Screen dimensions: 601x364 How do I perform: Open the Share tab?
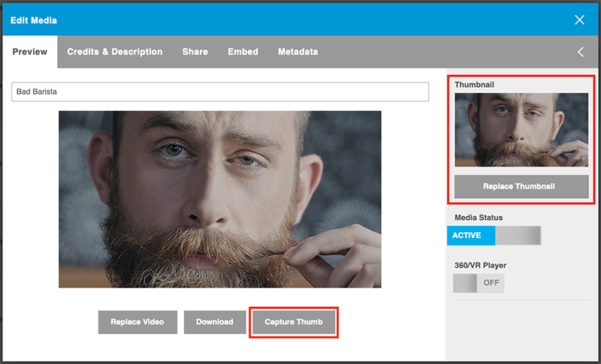click(195, 52)
